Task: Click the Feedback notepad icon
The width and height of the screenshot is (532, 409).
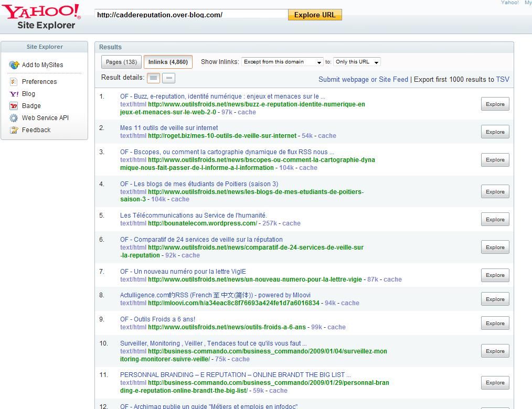Action: click(x=14, y=130)
